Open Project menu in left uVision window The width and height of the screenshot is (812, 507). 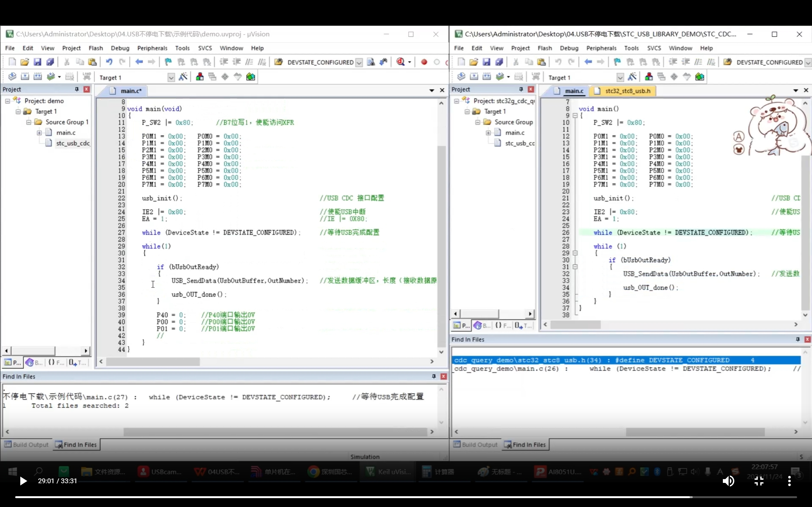(71, 48)
